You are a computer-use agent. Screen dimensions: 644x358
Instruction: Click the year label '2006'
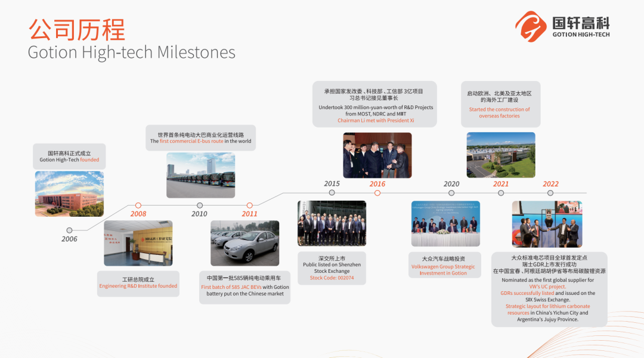(69, 239)
